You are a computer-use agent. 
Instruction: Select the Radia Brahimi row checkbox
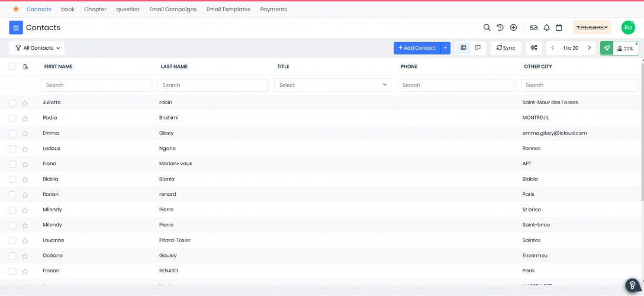click(13, 118)
